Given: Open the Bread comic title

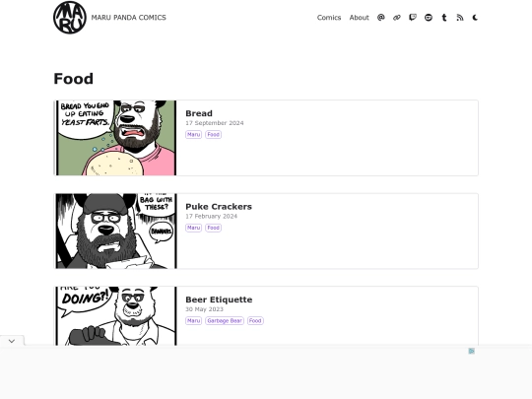Looking at the screenshot, I should pos(199,113).
